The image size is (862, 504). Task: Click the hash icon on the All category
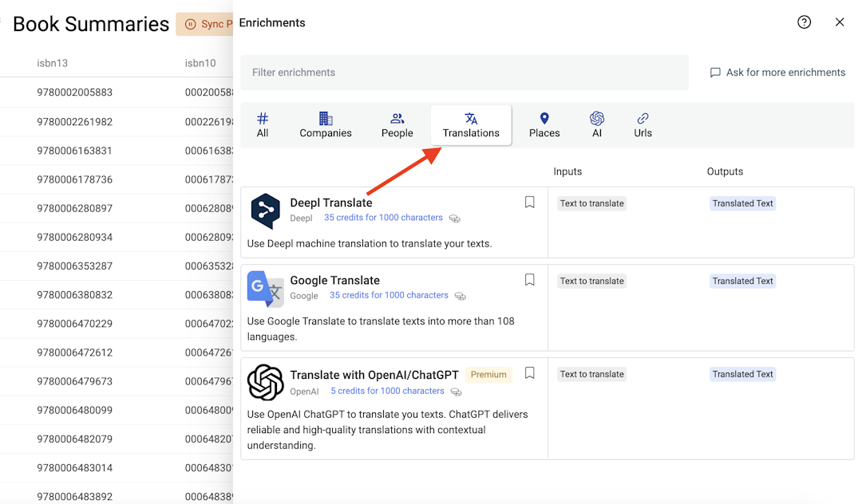(263, 116)
